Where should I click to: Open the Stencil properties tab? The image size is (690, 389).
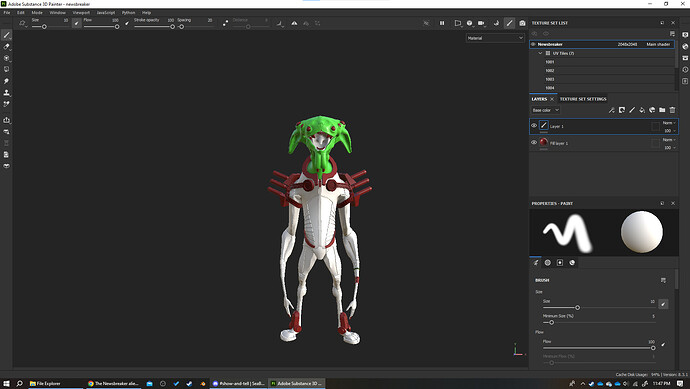[x=560, y=263]
